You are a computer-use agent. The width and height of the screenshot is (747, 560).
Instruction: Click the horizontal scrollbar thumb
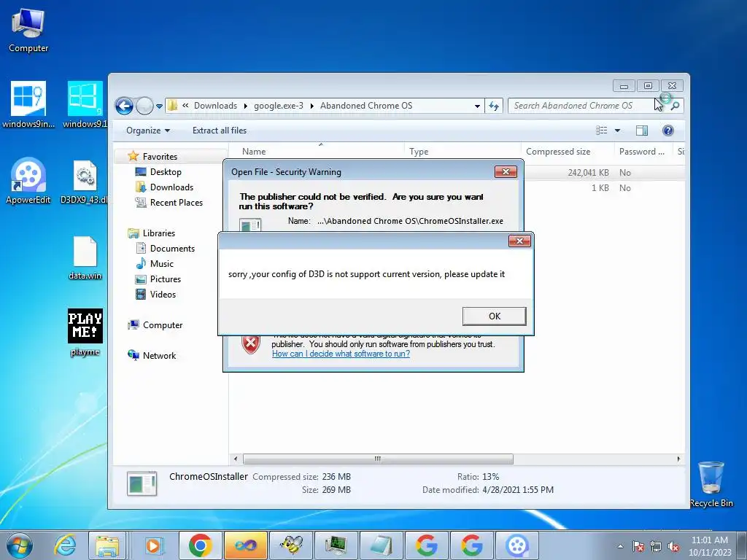pos(378,459)
